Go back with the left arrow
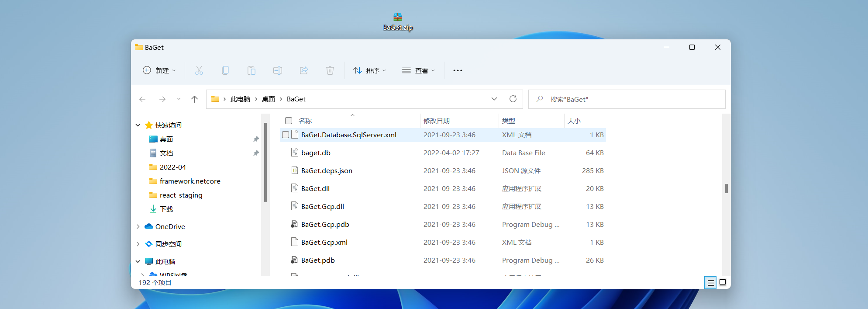Viewport: 868px width, 309px height. click(x=142, y=99)
